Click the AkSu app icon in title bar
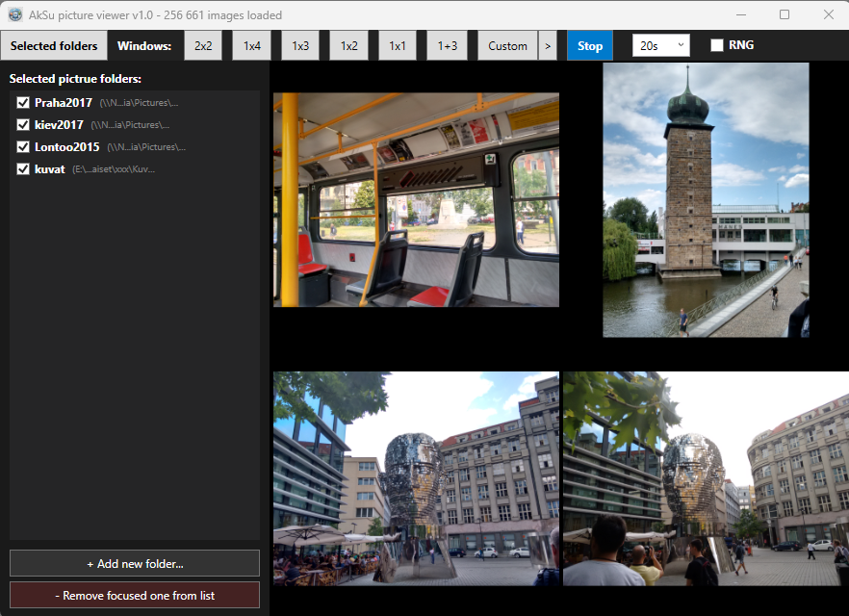The width and height of the screenshot is (849, 616). click(15, 14)
